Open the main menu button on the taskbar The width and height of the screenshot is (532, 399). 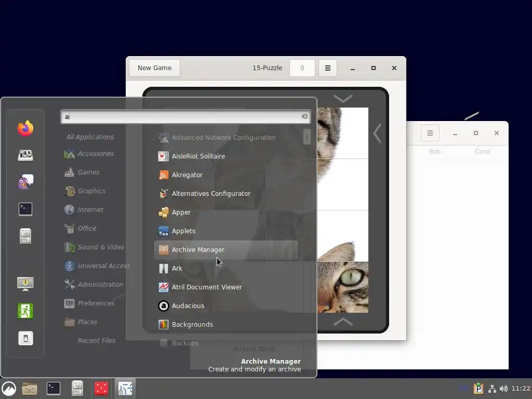(x=9, y=389)
